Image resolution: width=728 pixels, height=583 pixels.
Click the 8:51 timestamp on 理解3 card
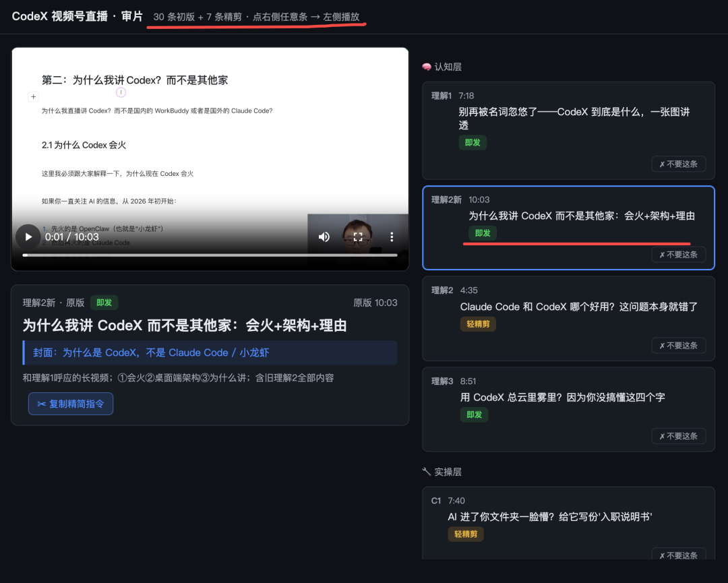[468, 381]
